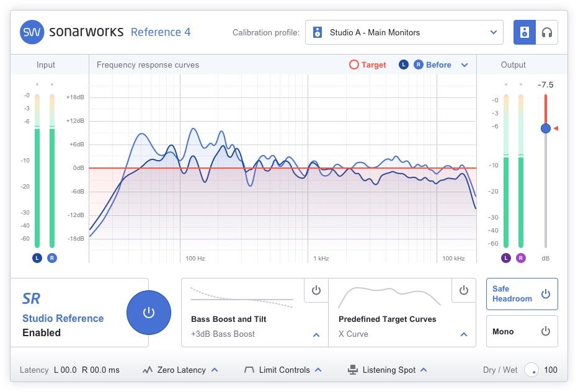Image resolution: width=578 pixels, height=392 pixels.
Task: Click the right channel R curve indicator
Action: tap(418, 65)
